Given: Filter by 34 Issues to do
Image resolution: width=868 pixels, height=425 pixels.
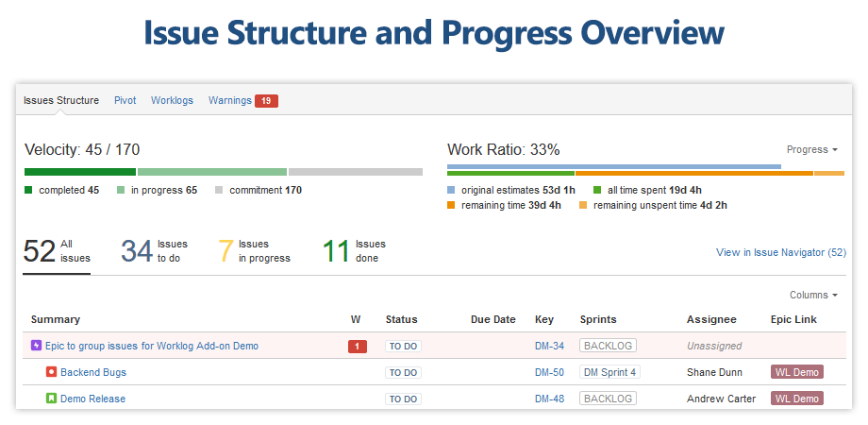Looking at the screenshot, I should tap(155, 251).
